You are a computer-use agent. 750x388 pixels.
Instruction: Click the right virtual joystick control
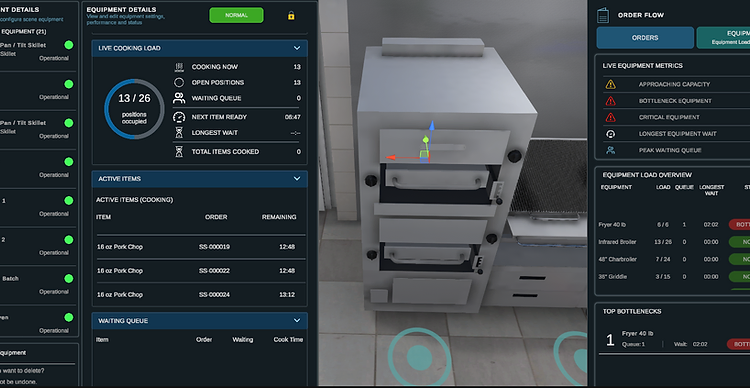(572, 358)
